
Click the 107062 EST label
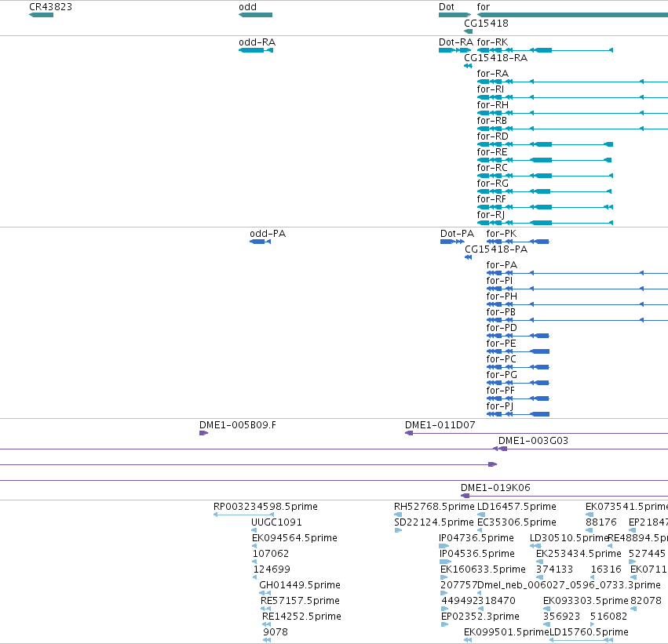(271, 554)
